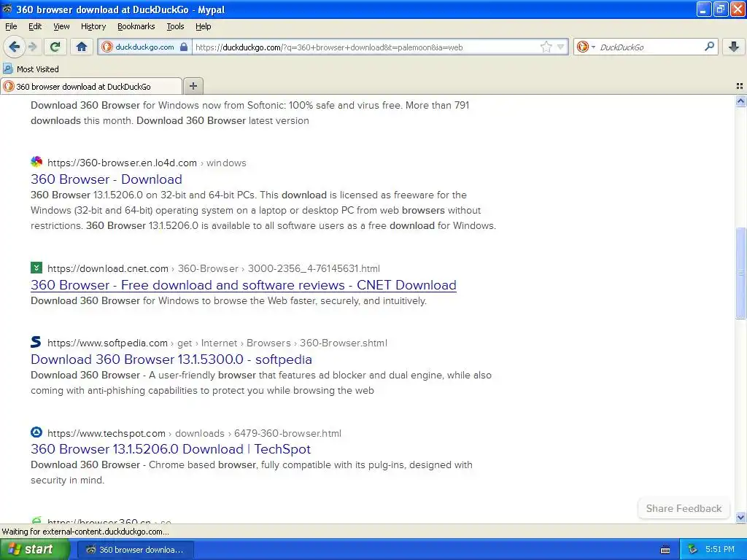Viewport: 747px width, 560px height.
Task: Open Download 360 Browser softpedia link
Action: coord(171,359)
